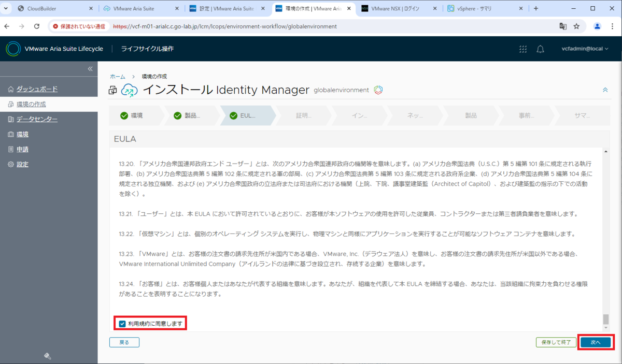Select 環境の作成 in the sidebar

coord(31,104)
